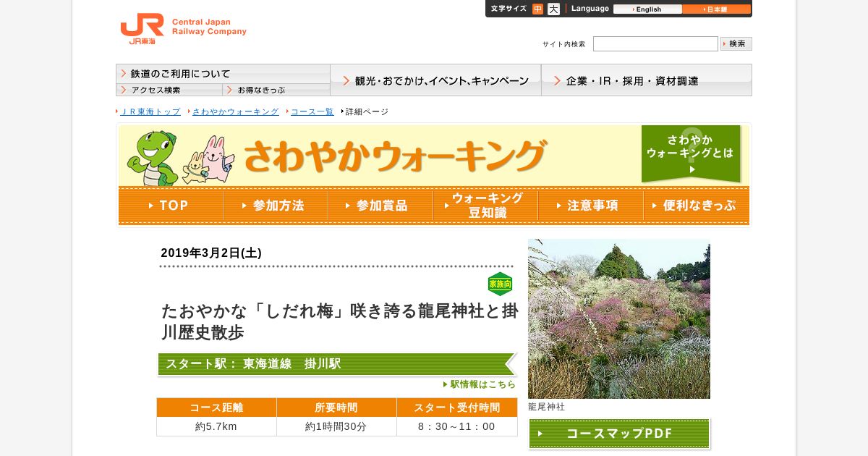Open 駅情報はこちら link
The image size is (868, 456).
(480, 384)
